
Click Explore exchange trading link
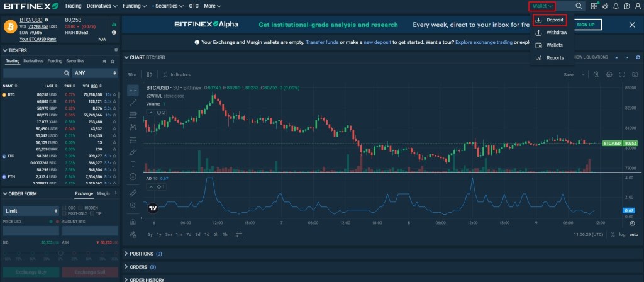484,42
